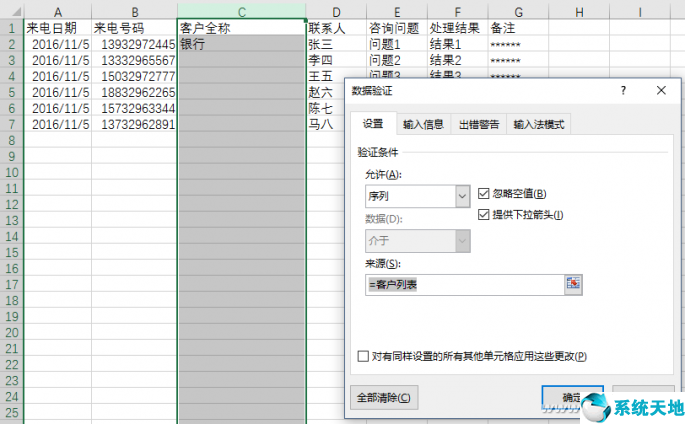The width and height of the screenshot is (685, 424).
Task: Click row header 10
Action: coord(11,172)
